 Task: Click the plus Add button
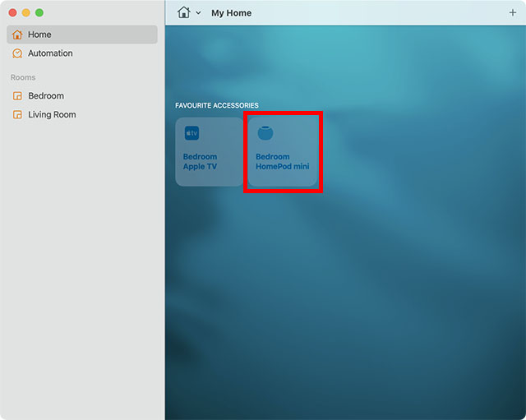[x=513, y=13]
